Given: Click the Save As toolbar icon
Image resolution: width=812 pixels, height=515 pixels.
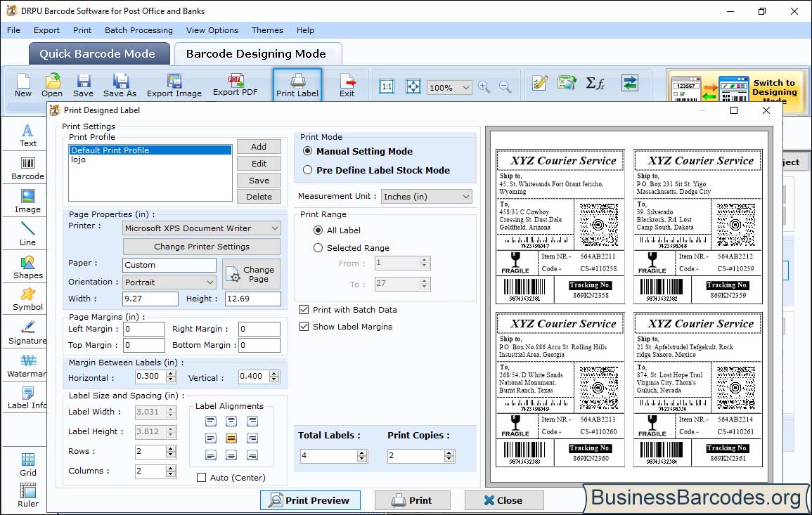Looking at the screenshot, I should 120,86.
